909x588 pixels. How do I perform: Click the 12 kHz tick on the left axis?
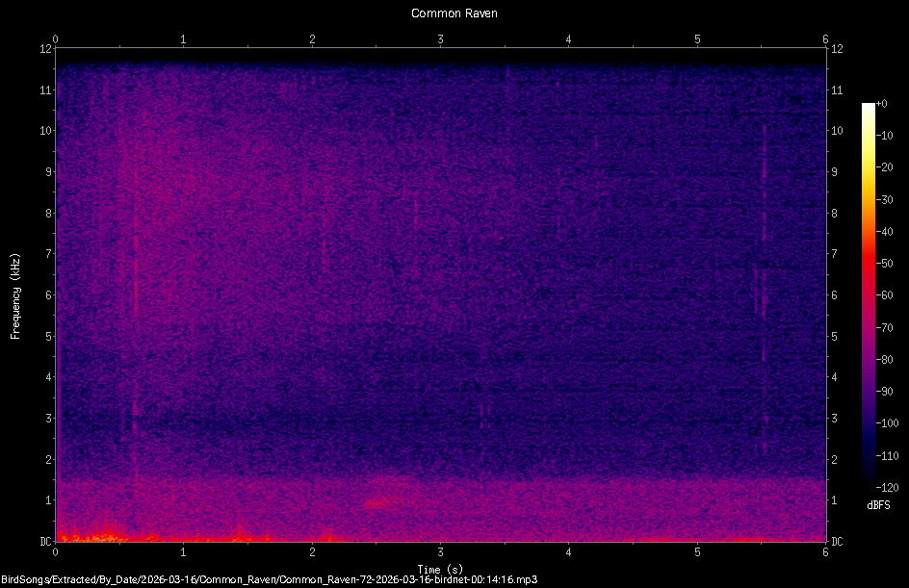pyautogui.click(x=46, y=49)
